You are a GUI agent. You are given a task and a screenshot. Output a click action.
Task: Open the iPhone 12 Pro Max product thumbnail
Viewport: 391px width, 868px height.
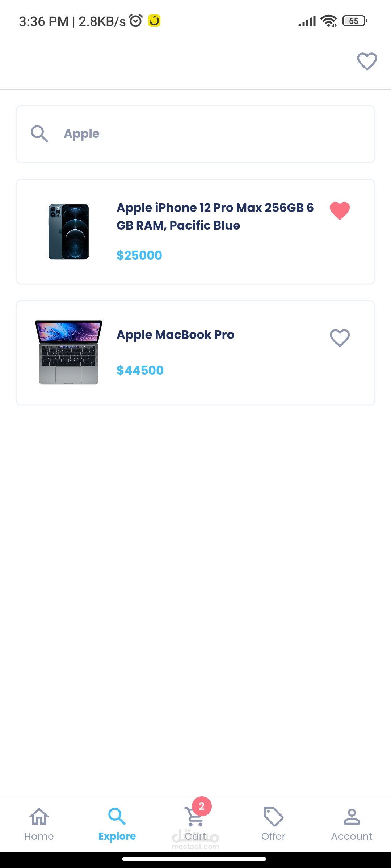pyautogui.click(x=69, y=231)
